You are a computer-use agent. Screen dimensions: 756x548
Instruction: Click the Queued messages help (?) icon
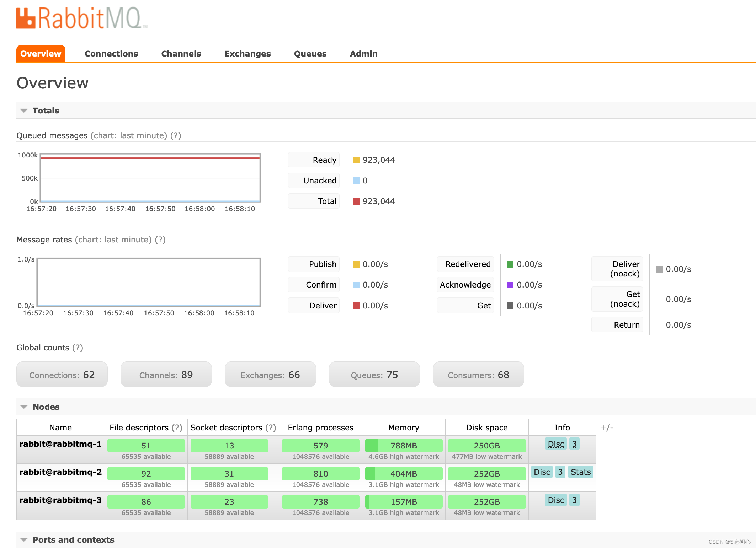pos(175,135)
